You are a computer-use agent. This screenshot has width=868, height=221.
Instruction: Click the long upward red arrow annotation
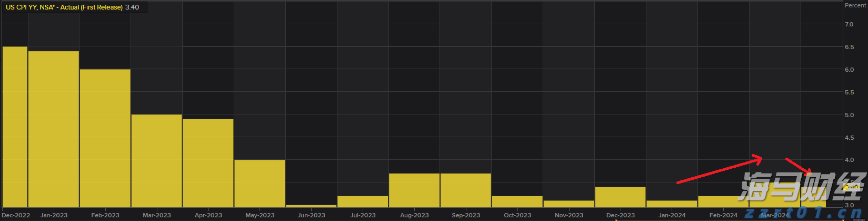[719, 169]
